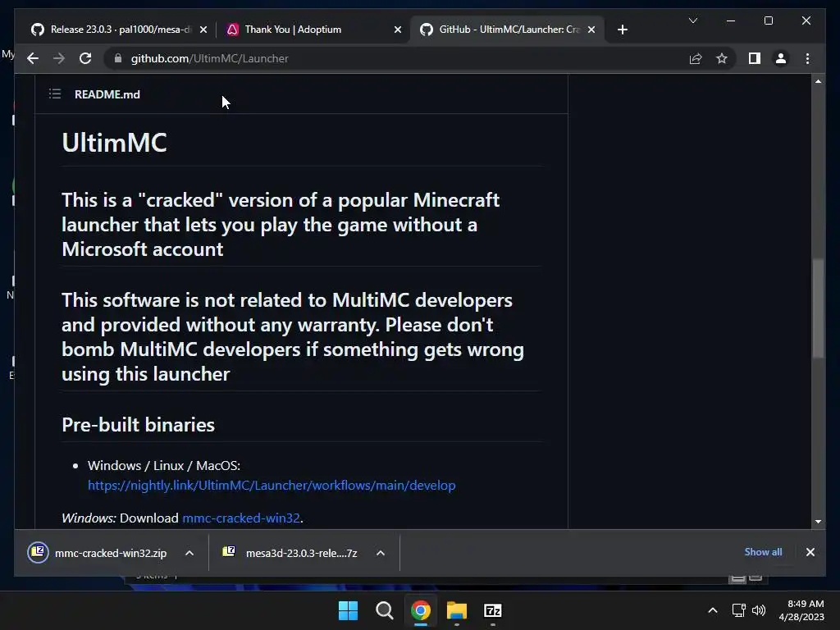Open volume control tray icon
The image size is (840, 630).
pyautogui.click(x=759, y=610)
